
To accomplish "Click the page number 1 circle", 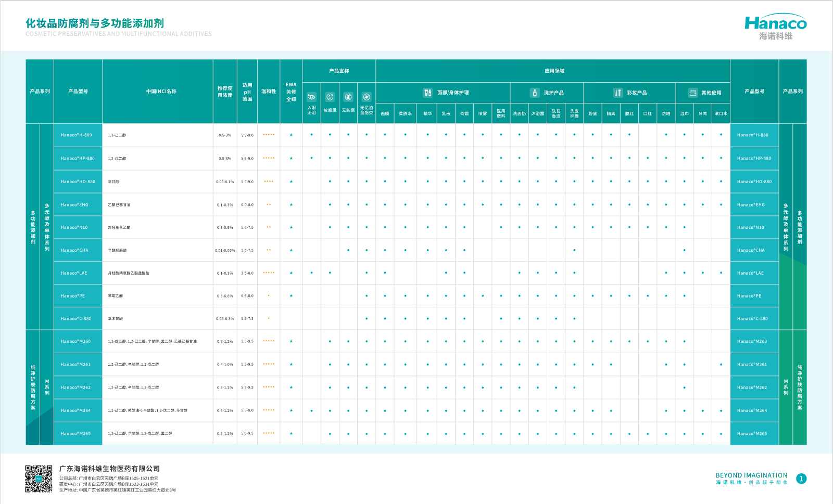I will (x=802, y=479).
